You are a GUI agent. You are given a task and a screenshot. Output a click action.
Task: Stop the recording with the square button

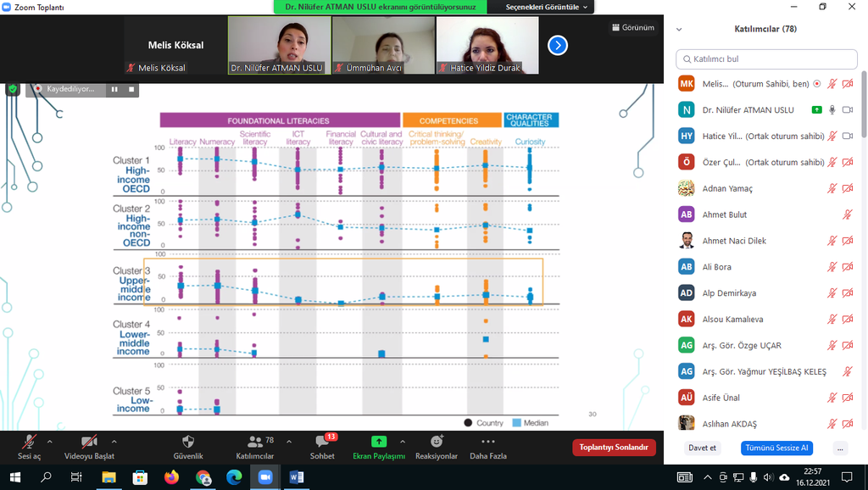coord(131,89)
